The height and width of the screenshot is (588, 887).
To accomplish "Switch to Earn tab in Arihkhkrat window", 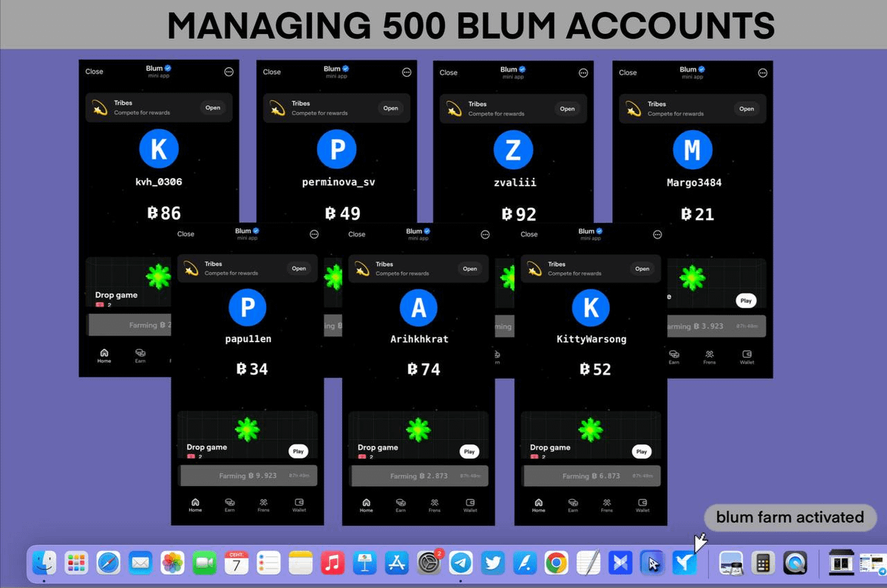I will tap(401, 505).
